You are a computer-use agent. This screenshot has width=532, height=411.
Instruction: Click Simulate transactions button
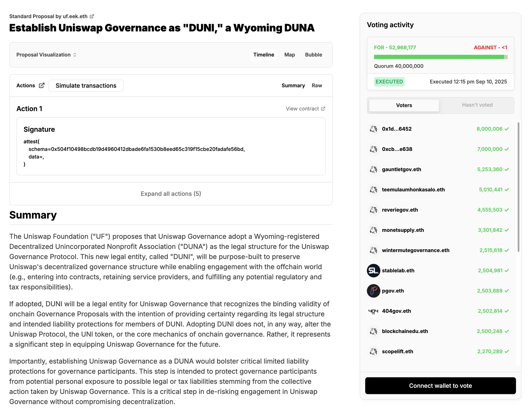point(86,85)
